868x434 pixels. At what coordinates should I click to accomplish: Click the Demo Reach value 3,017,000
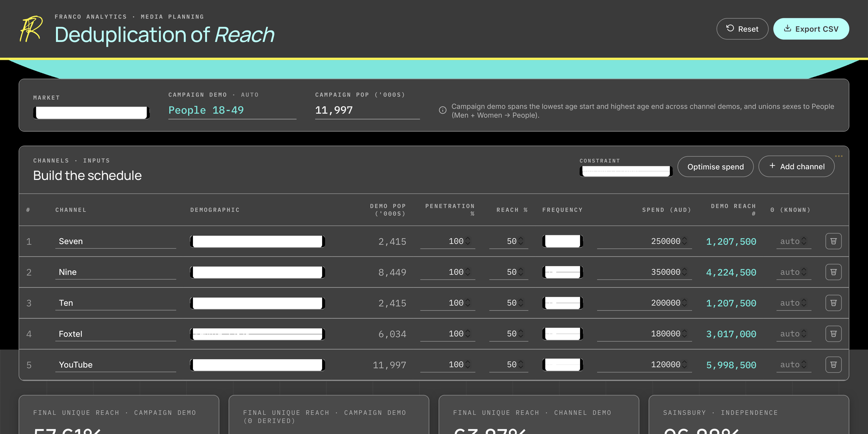click(731, 334)
